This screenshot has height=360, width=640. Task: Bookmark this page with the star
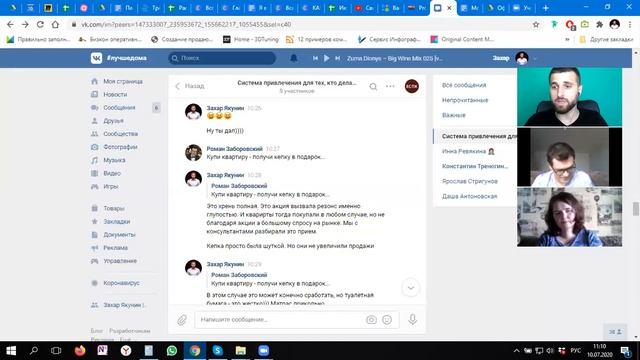pos(536,24)
